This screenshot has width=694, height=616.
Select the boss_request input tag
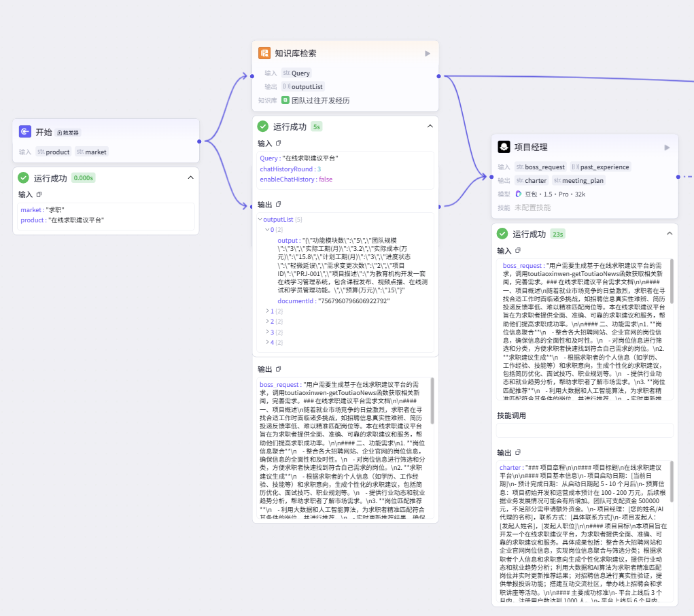pyautogui.click(x=540, y=167)
